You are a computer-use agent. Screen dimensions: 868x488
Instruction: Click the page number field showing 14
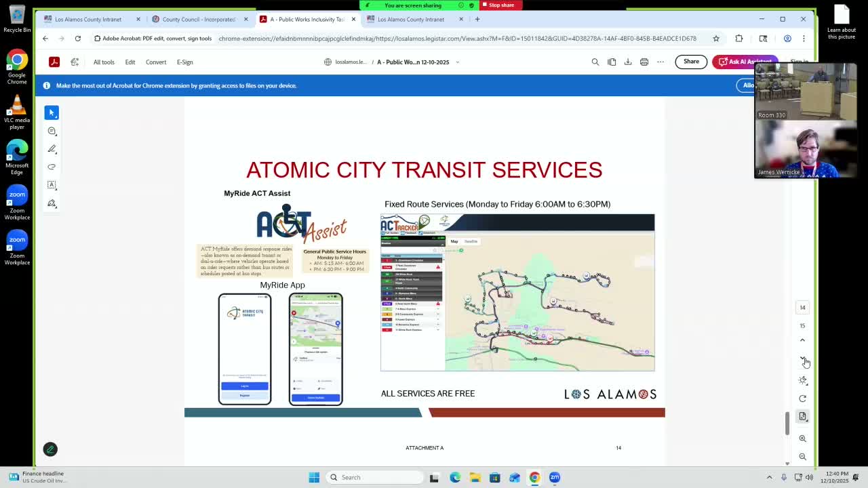[803, 307]
